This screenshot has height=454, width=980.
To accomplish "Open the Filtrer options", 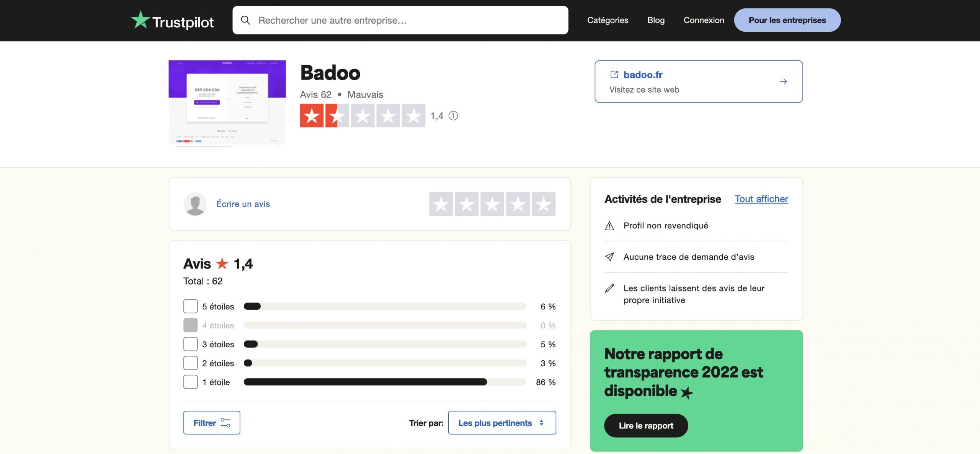I will tap(212, 423).
